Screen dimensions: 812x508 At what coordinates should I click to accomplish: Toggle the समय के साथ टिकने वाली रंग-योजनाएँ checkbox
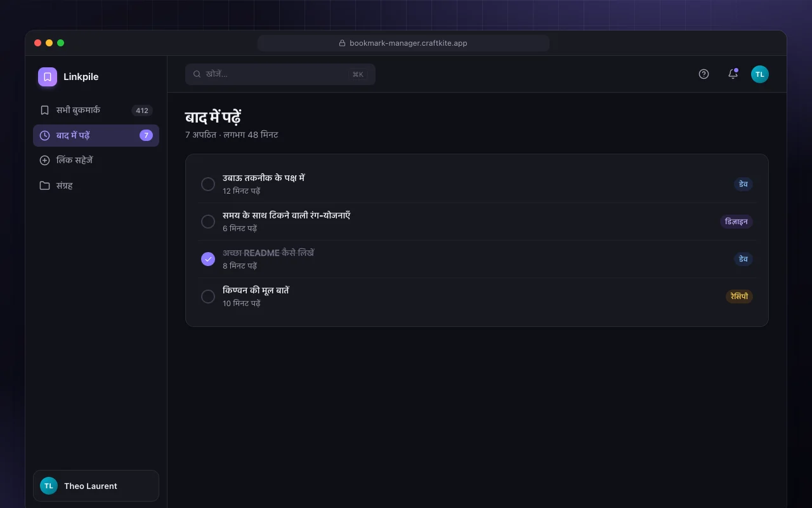tap(208, 222)
